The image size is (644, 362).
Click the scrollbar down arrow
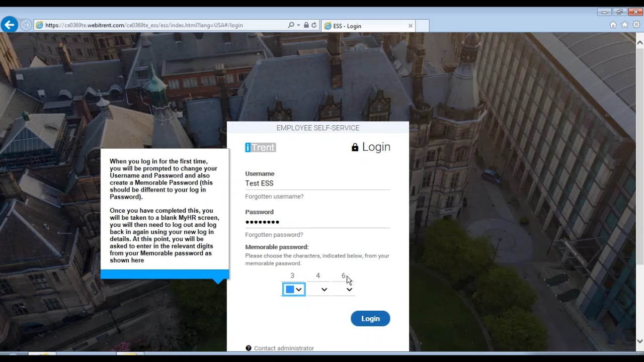[639, 341]
